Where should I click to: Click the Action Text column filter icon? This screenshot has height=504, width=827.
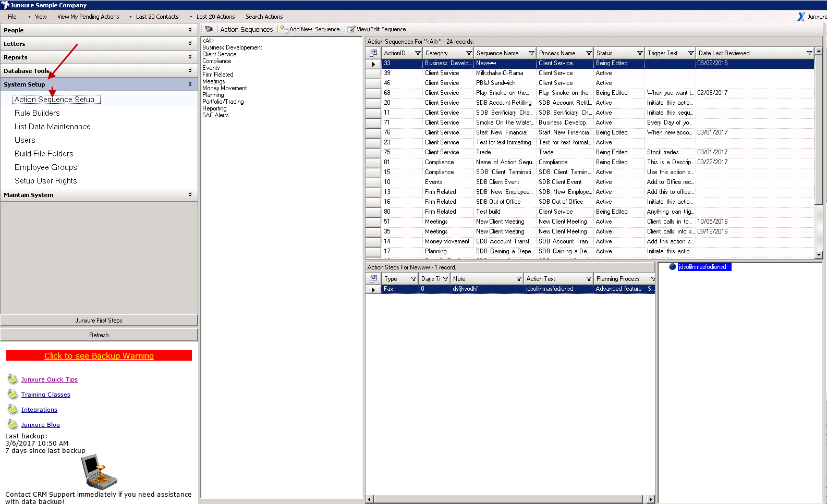pos(589,279)
